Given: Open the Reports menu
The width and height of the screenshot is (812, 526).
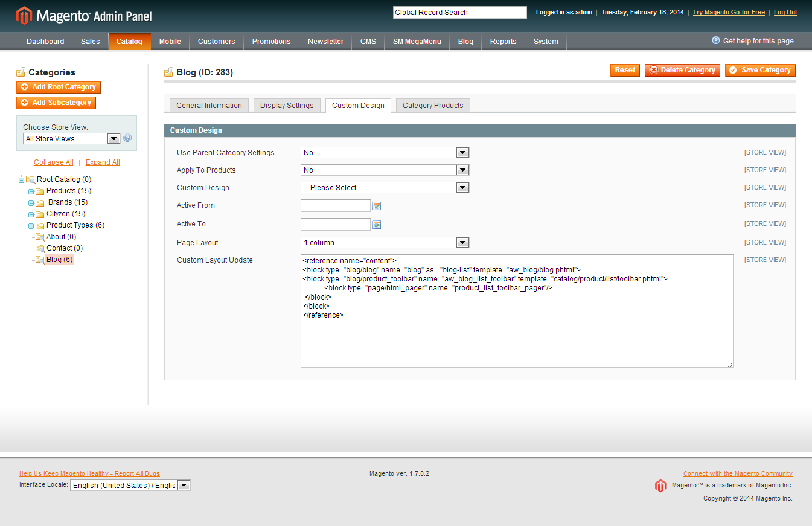Looking at the screenshot, I should 504,42.
